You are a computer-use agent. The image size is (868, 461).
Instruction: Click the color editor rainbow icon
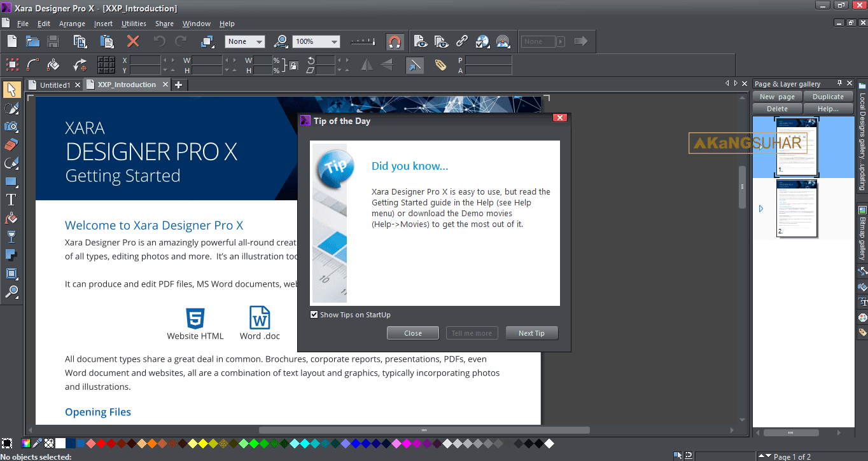[26, 443]
